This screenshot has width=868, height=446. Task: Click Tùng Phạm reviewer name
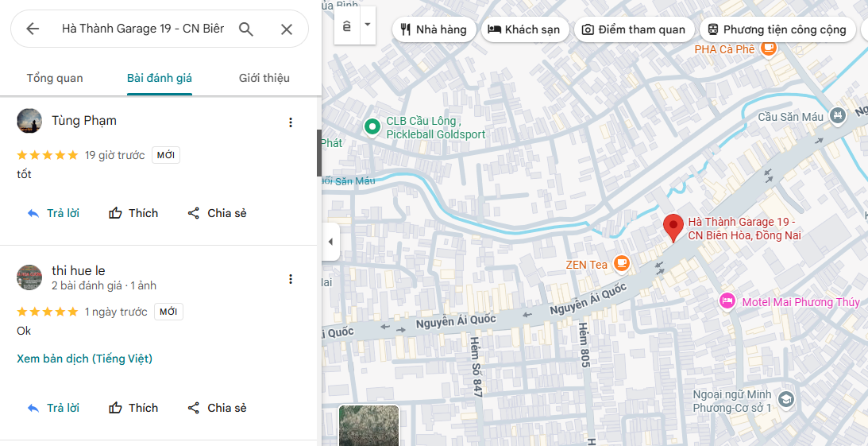coord(84,120)
